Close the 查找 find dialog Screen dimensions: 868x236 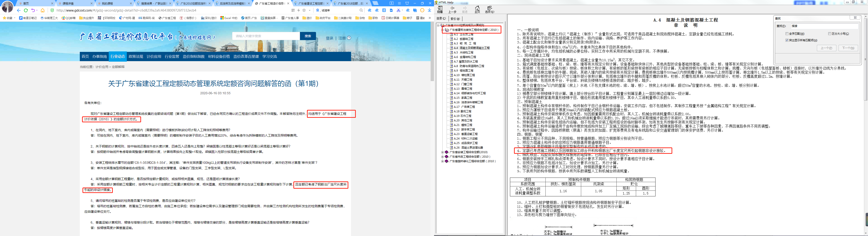(855, 18)
